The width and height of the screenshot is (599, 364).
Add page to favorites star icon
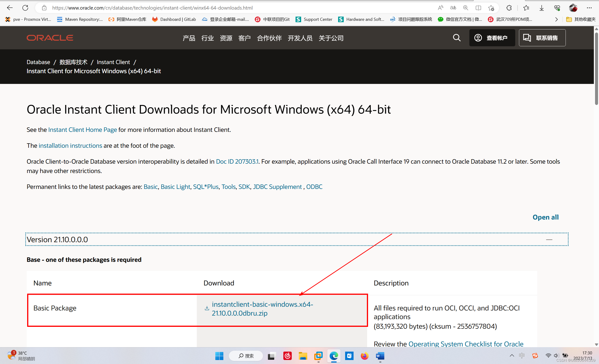(x=491, y=8)
